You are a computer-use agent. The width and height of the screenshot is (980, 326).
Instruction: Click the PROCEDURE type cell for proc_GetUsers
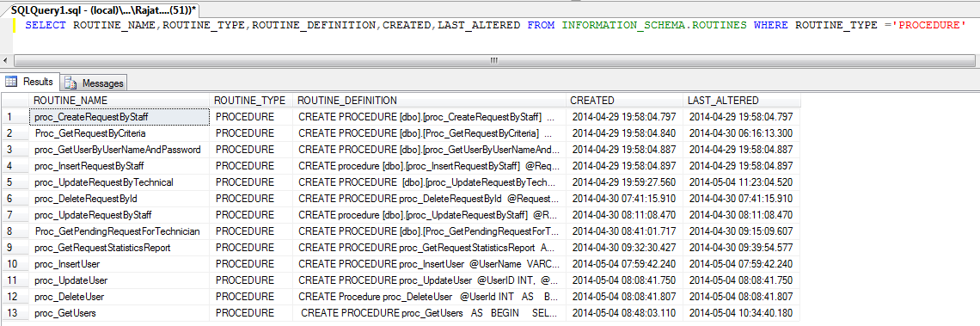251,313
